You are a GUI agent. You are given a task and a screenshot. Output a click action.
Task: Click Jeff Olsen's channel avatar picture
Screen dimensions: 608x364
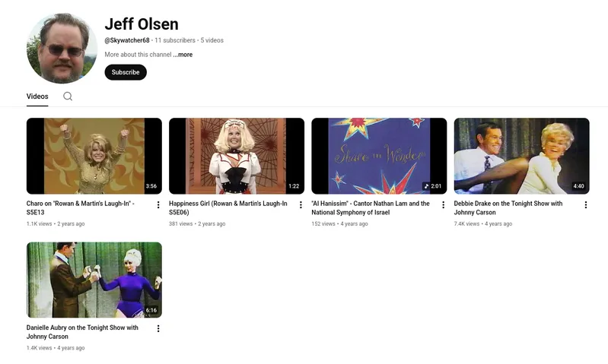(x=62, y=48)
